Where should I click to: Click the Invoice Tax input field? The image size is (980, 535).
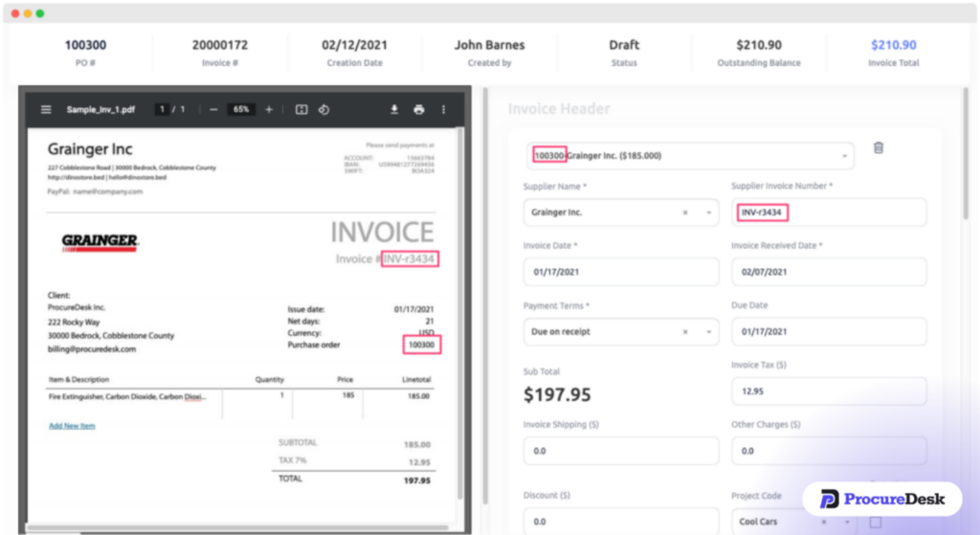point(828,391)
